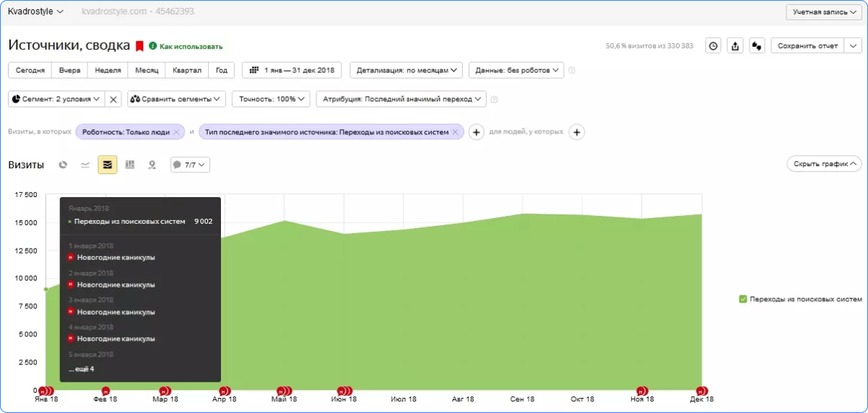This screenshot has height=413, width=868.
Task: Select the 'Квартал' period tab
Action: point(186,70)
